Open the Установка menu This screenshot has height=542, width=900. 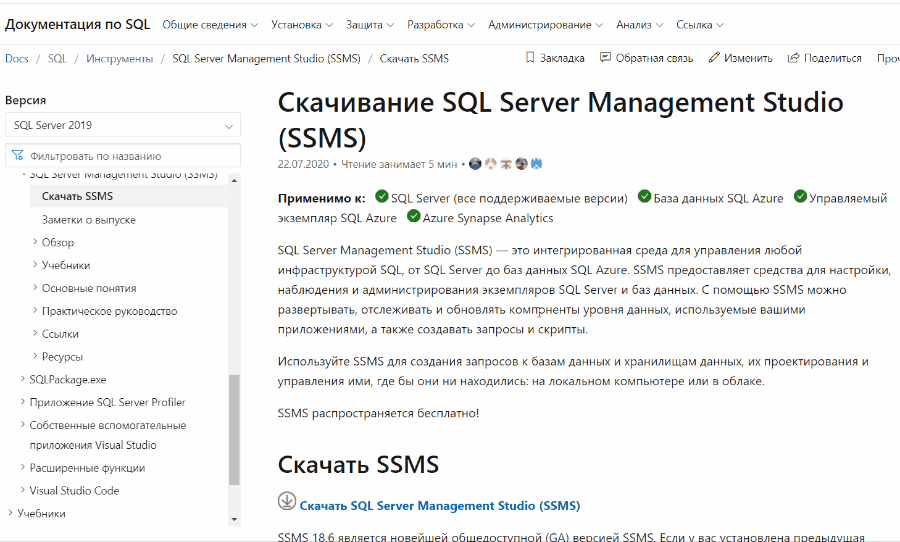(x=302, y=24)
